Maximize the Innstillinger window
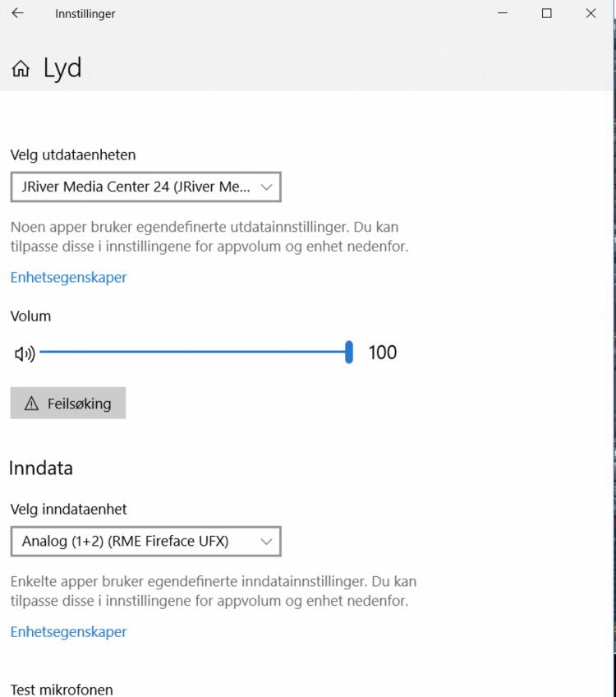This screenshot has height=697, width=616. (546, 14)
